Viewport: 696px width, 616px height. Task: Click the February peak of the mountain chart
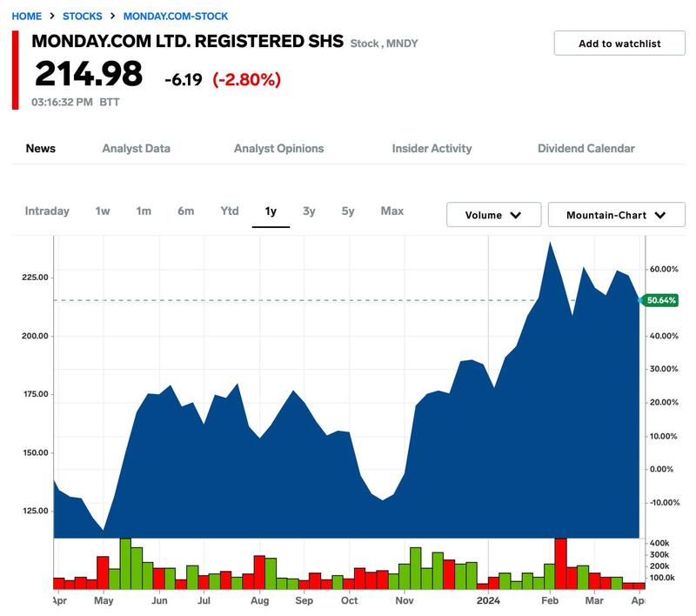pos(551,244)
